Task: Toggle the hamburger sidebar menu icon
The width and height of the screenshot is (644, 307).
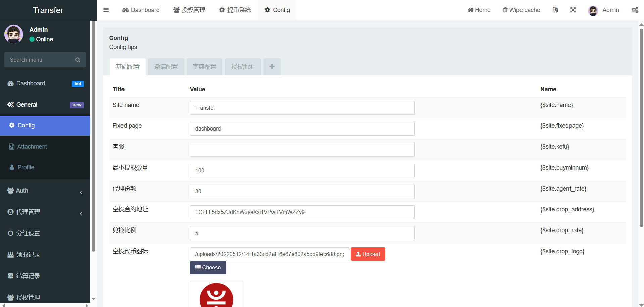Action: point(106,10)
